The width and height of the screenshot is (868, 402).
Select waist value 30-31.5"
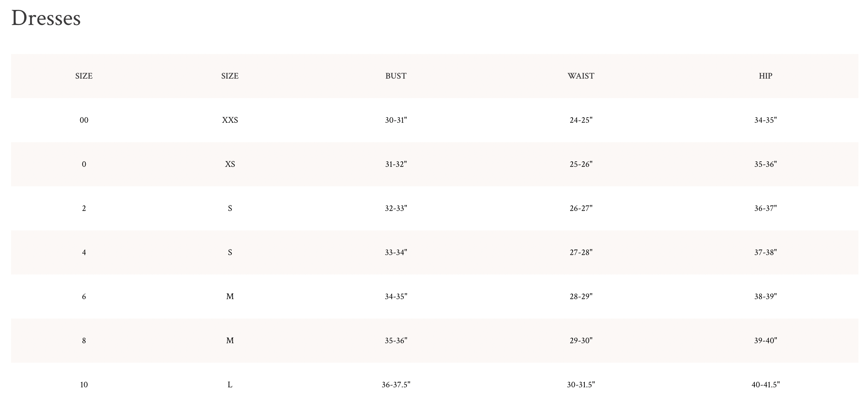coord(581,385)
